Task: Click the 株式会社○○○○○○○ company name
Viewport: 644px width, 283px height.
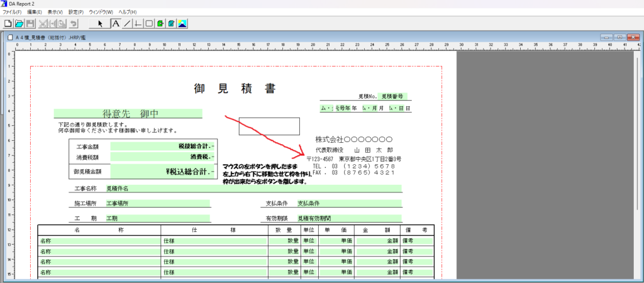Action: pos(353,140)
